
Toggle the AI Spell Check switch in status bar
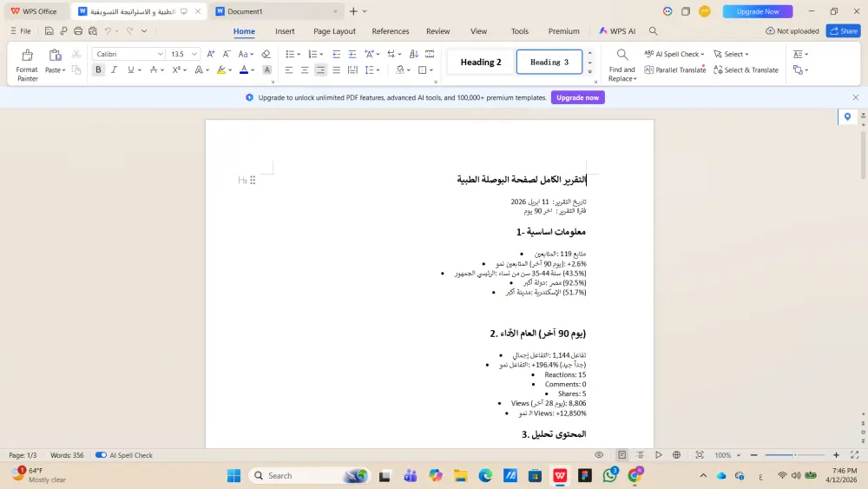101,455
